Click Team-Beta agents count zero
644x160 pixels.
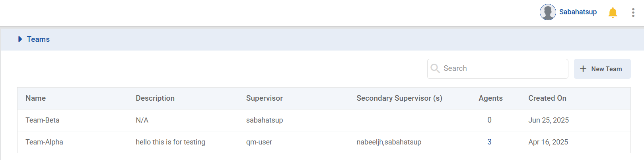pyautogui.click(x=489, y=120)
